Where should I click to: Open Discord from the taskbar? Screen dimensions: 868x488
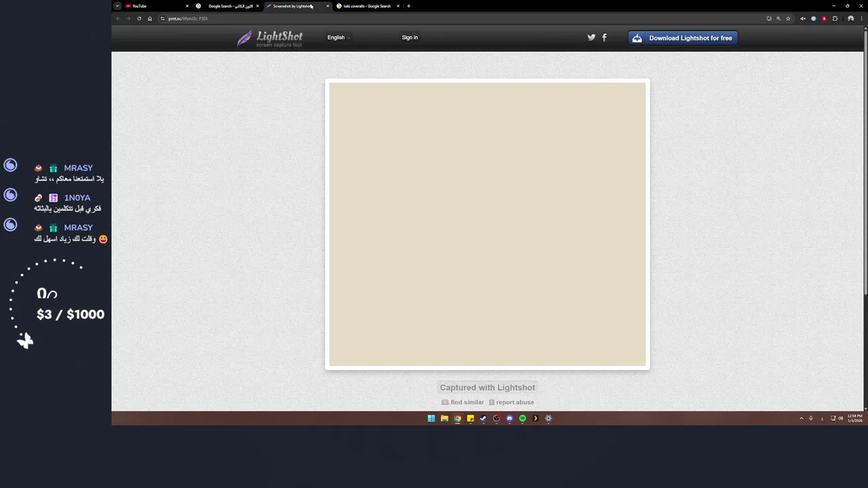(x=509, y=418)
